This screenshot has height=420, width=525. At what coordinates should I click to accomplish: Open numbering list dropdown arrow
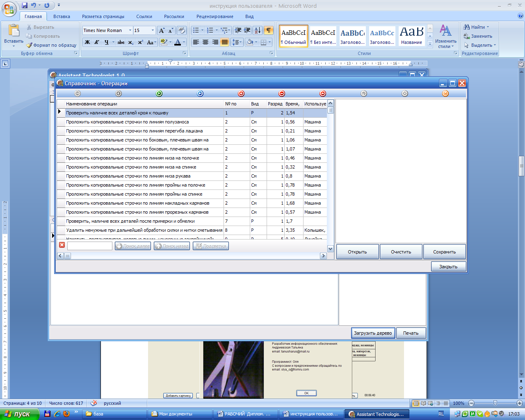(x=217, y=30)
